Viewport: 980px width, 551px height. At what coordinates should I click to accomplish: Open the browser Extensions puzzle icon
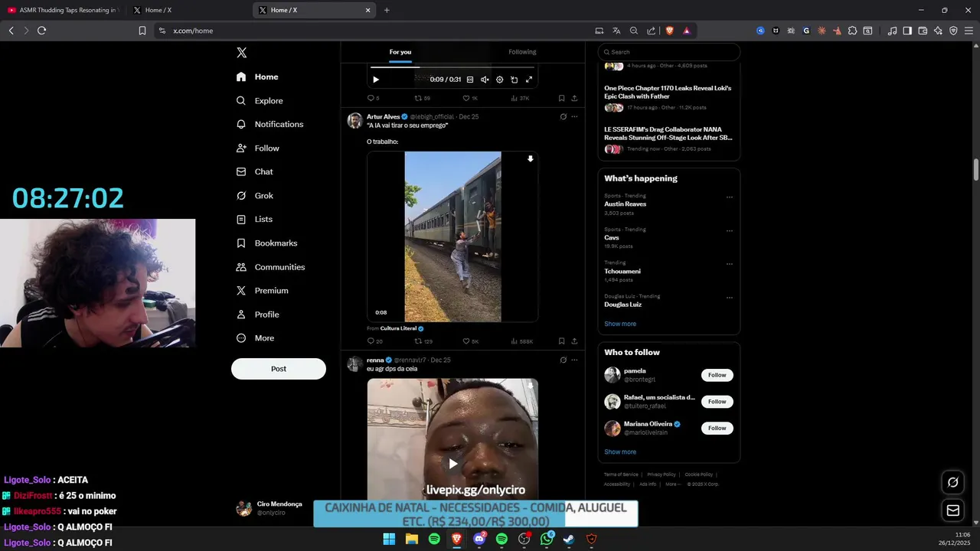(x=852, y=31)
